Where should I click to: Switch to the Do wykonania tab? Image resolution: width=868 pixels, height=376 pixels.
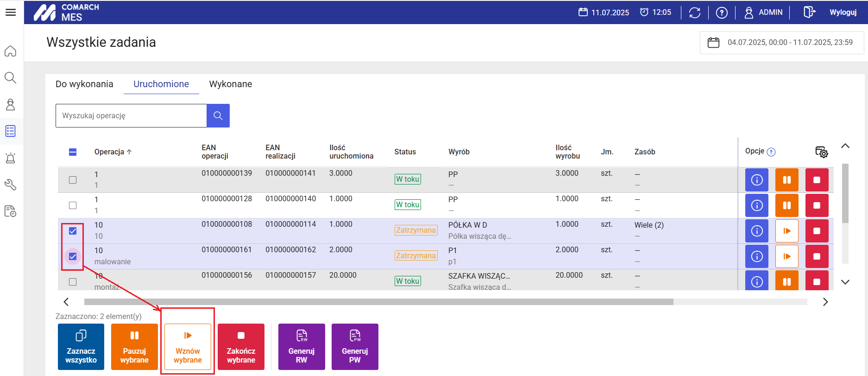tap(84, 84)
